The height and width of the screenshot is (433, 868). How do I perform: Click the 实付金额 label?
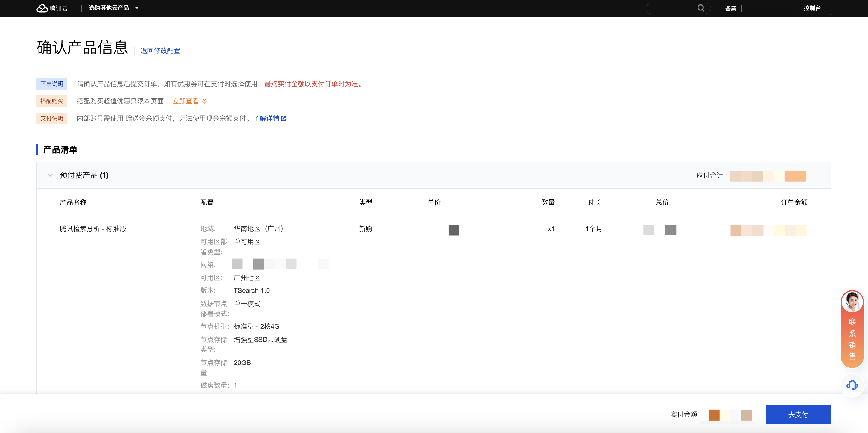[683, 414]
